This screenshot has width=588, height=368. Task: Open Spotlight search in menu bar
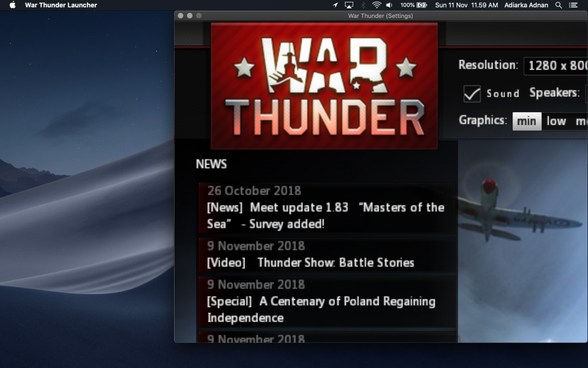558,5
